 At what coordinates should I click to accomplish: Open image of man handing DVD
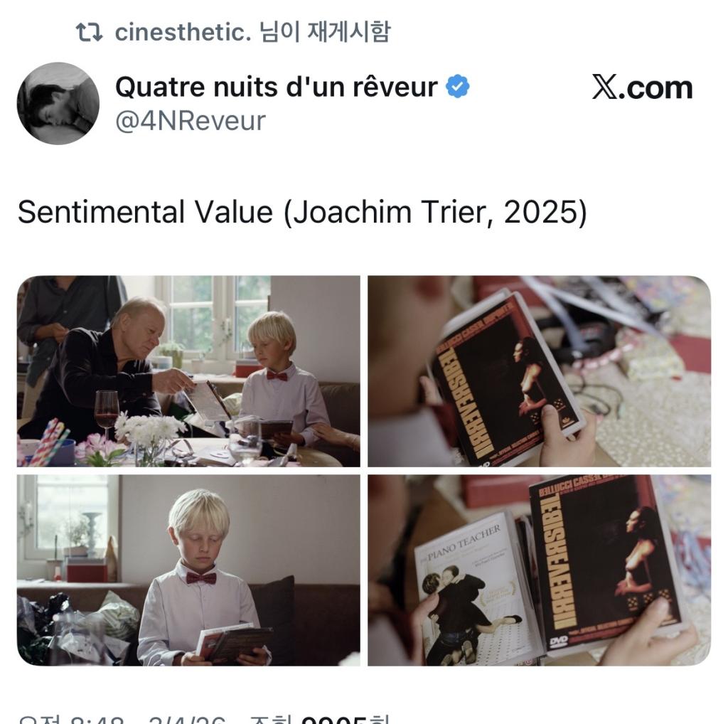pos(188,371)
